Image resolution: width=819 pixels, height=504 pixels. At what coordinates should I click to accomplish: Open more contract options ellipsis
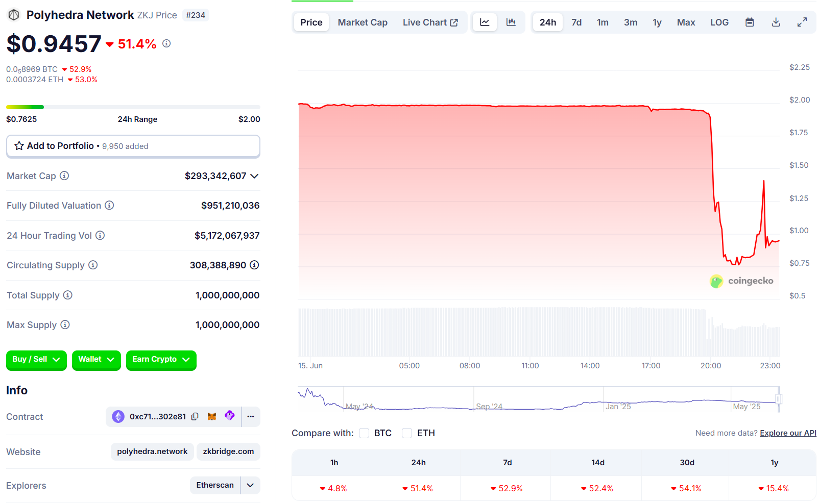click(x=251, y=417)
